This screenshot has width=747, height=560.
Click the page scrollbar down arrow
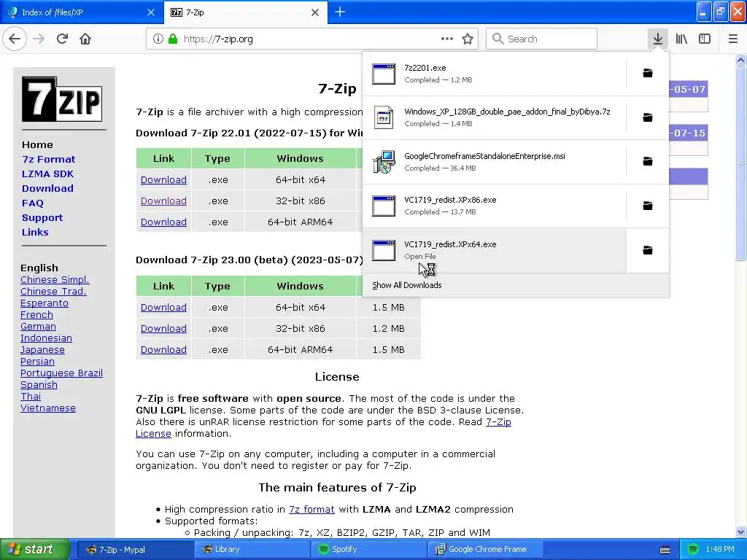tap(740, 532)
